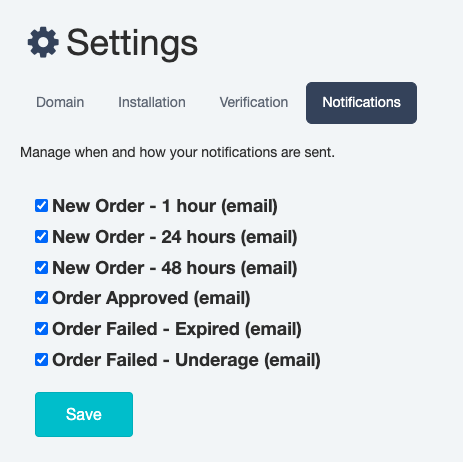Click the 'New Order - 48 hours (email)' label
This screenshot has width=463, height=462.
(x=175, y=268)
